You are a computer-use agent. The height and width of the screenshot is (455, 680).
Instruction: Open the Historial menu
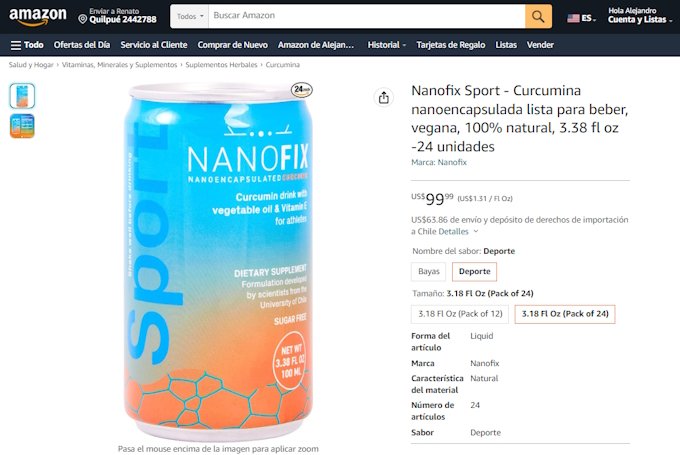tap(386, 45)
